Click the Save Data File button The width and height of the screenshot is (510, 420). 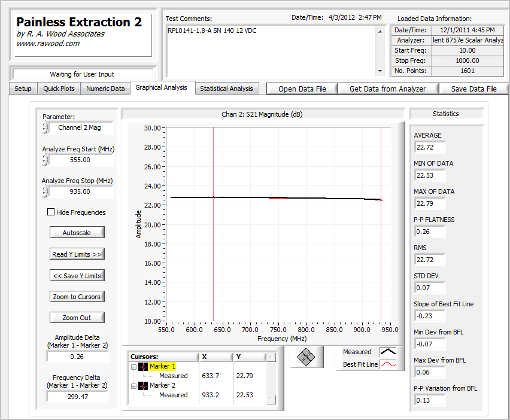click(x=473, y=89)
